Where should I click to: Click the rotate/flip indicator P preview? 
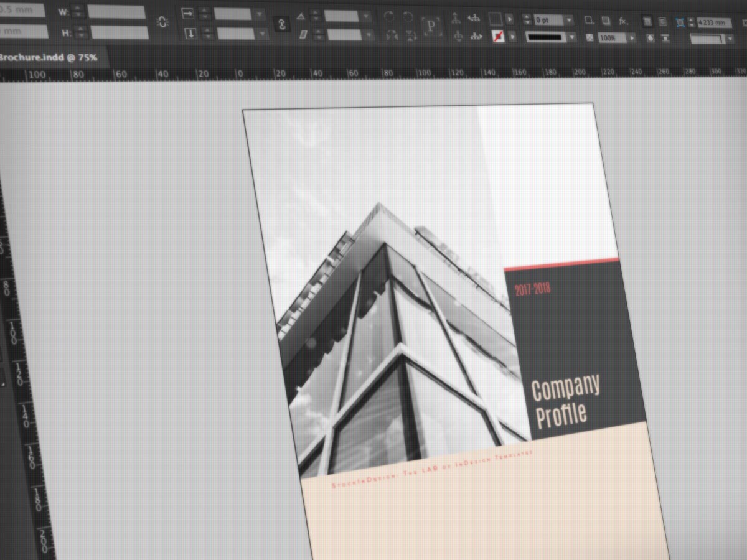[x=431, y=26]
